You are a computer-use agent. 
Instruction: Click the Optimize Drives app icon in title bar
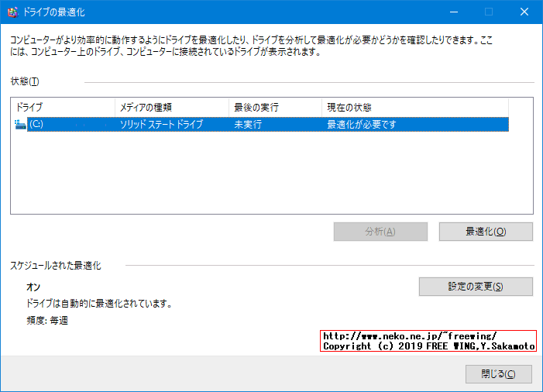click(x=13, y=12)
